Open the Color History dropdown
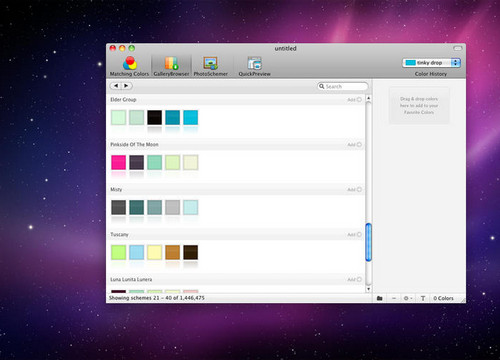The image size is (500, 360). click(431, 63)
